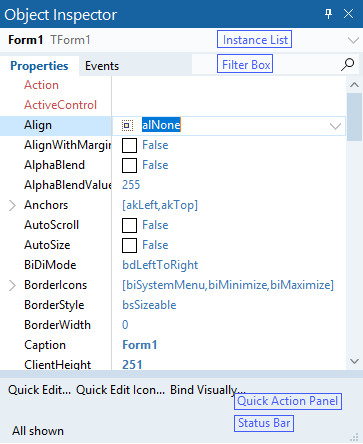Close the Object Inspector panel
363x444 pixels.
pos(348,14)
